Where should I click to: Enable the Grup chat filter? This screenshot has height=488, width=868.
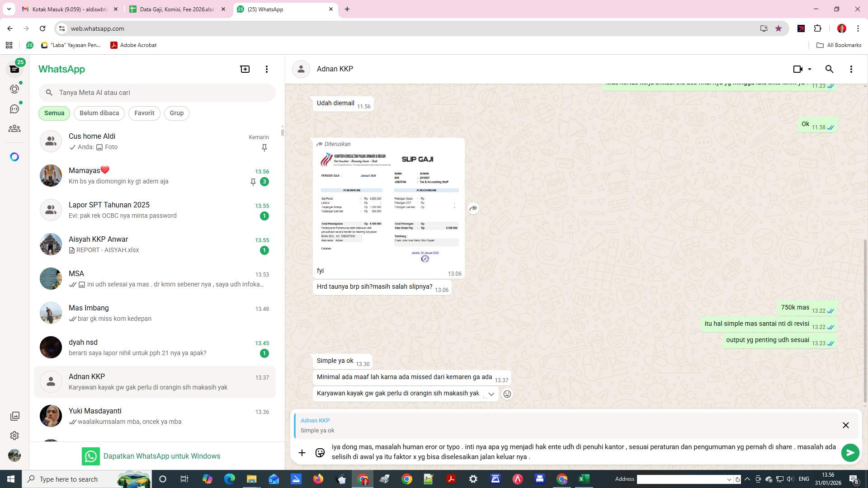point(176,113)
